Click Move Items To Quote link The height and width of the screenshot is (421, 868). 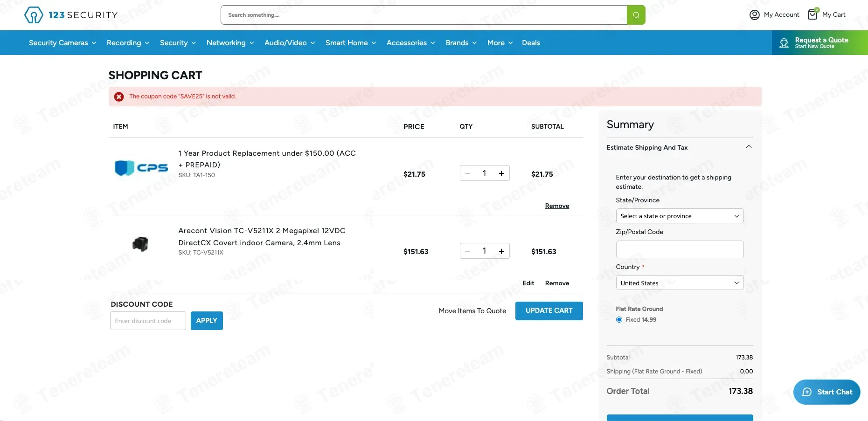pos(472,311)
